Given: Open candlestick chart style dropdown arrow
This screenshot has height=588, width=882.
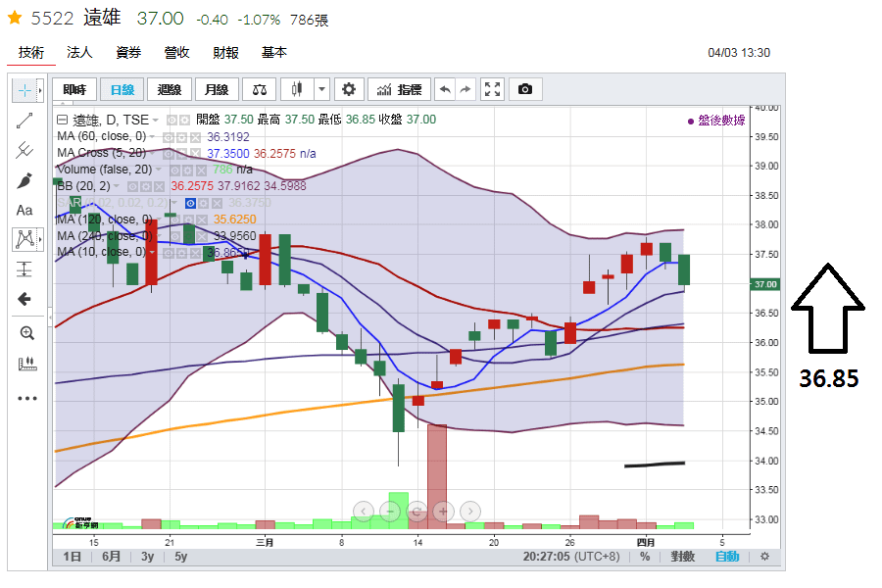Looking at the screenshot, I should [321, 89].
